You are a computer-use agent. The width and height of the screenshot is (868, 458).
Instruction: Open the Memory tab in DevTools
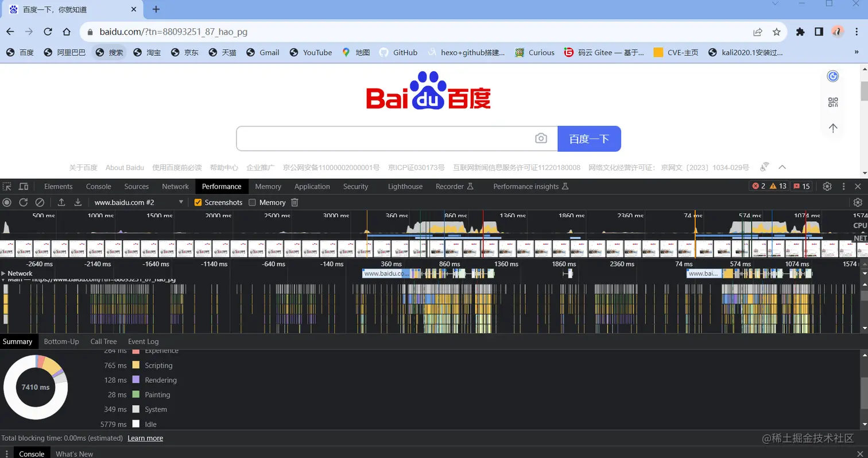pyautogui.click(x=268, y=186)
